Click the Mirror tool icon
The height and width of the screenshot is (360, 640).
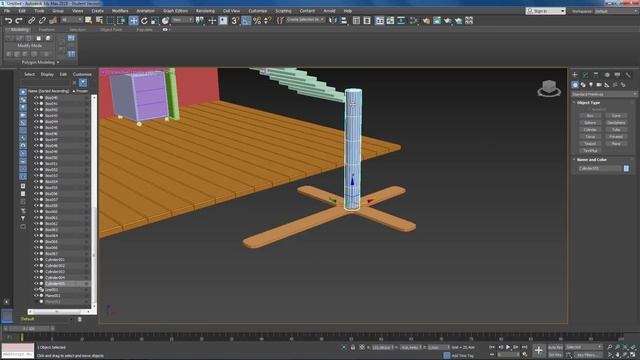[x=333, y=20]
